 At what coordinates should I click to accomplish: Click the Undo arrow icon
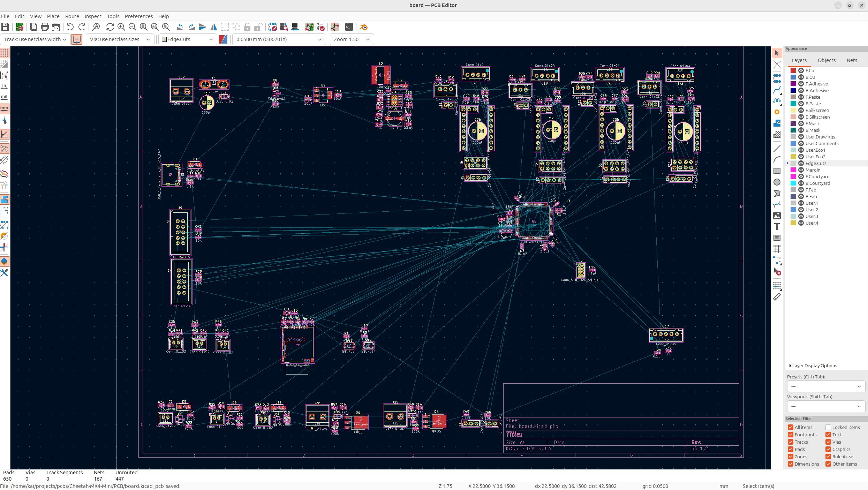coord(70,27)
